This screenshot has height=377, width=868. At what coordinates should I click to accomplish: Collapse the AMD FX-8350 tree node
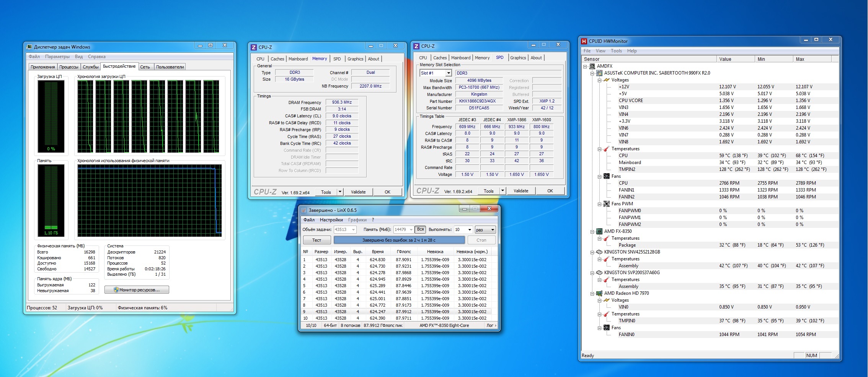(592, 231)
